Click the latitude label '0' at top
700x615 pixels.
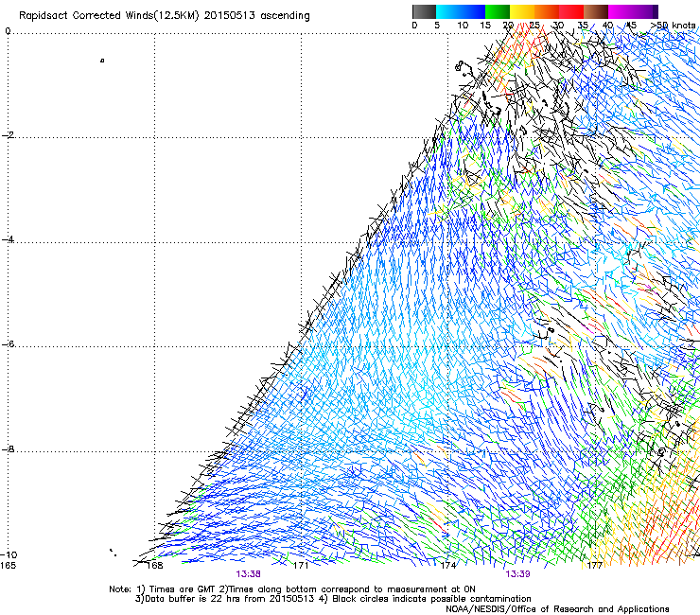click(8, 31)
